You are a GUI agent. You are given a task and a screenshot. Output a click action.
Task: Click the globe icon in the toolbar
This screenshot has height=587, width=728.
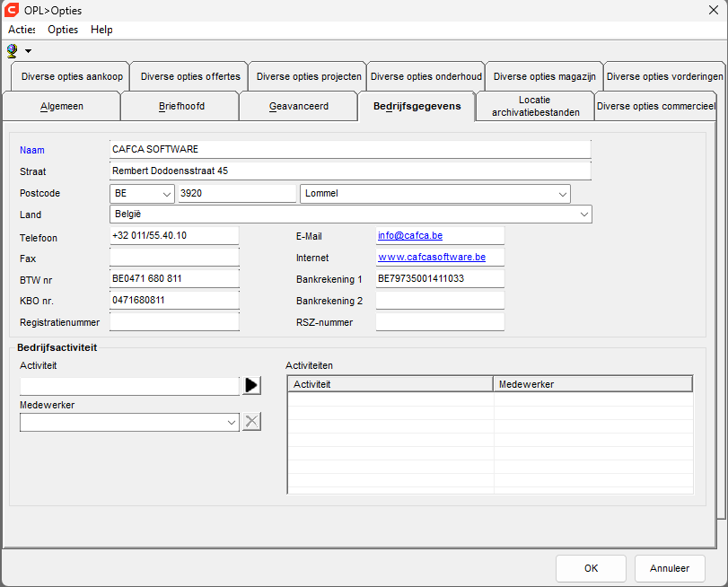click(12, 50)
